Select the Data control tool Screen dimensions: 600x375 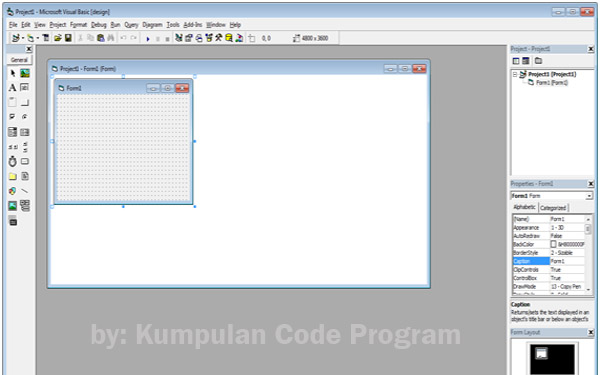tap(25, 206)
